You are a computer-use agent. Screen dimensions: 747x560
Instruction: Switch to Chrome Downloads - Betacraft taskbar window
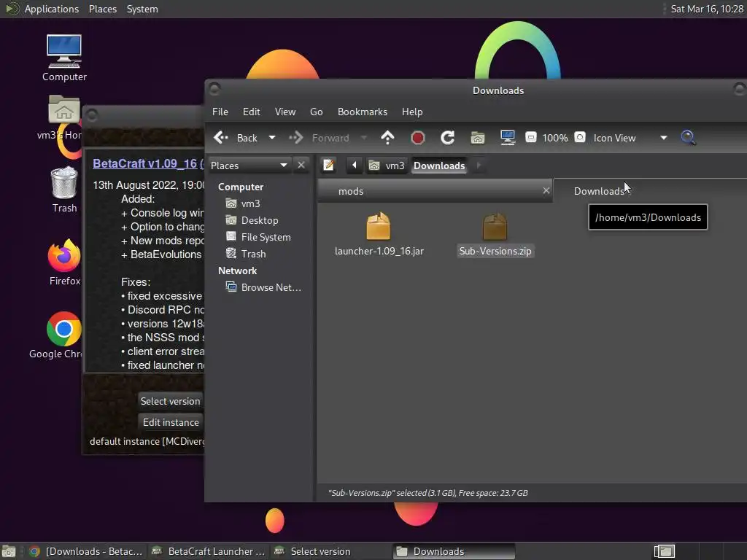[86, 551]
